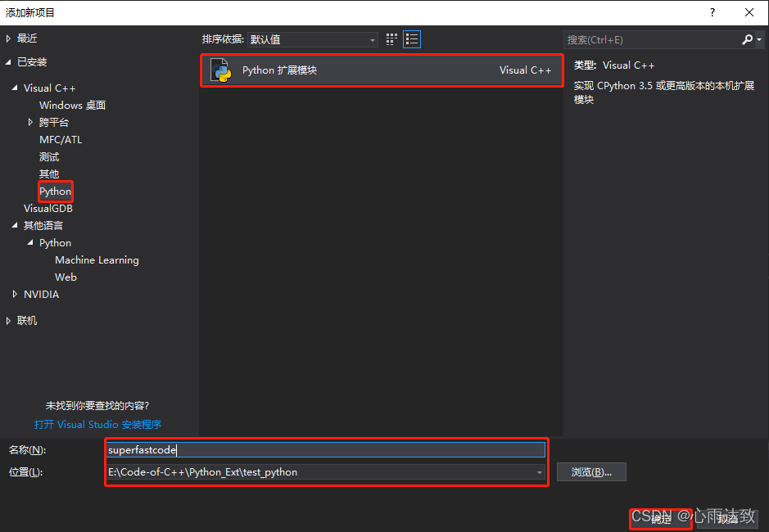769x532 pixels.
Task: Collapse the Python node under Other Languages
Action: tap(30, 242)
